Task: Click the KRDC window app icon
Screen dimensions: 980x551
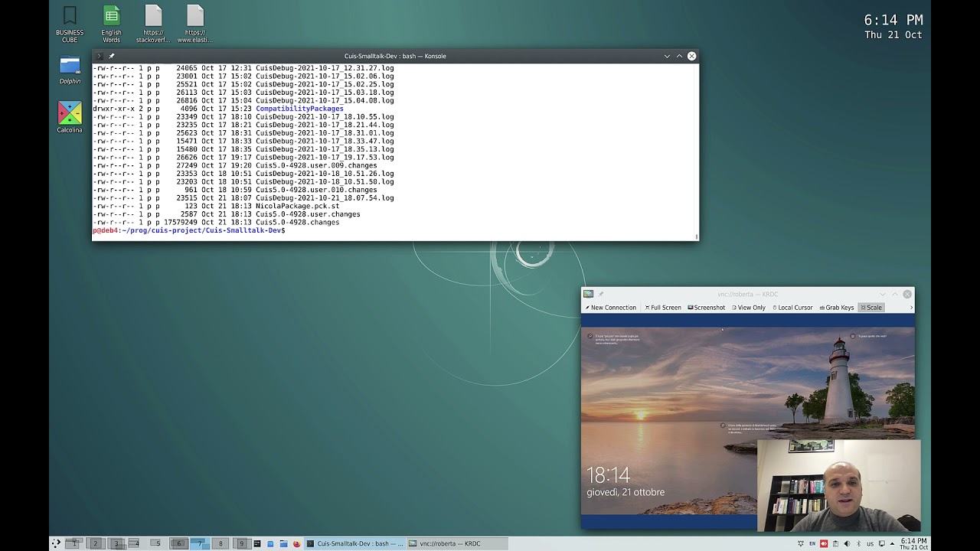Action: pyautogui.click(x=588, y=294)
